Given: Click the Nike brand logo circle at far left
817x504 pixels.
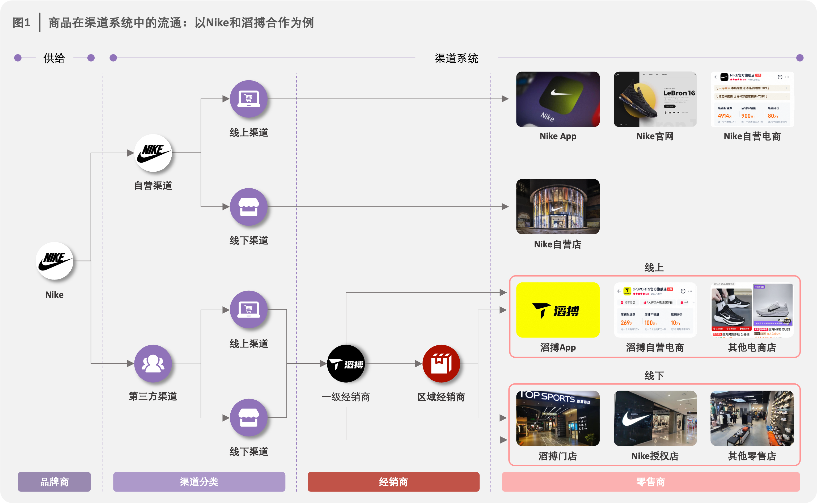Looking at the screenshot, I should coord(54,261).
